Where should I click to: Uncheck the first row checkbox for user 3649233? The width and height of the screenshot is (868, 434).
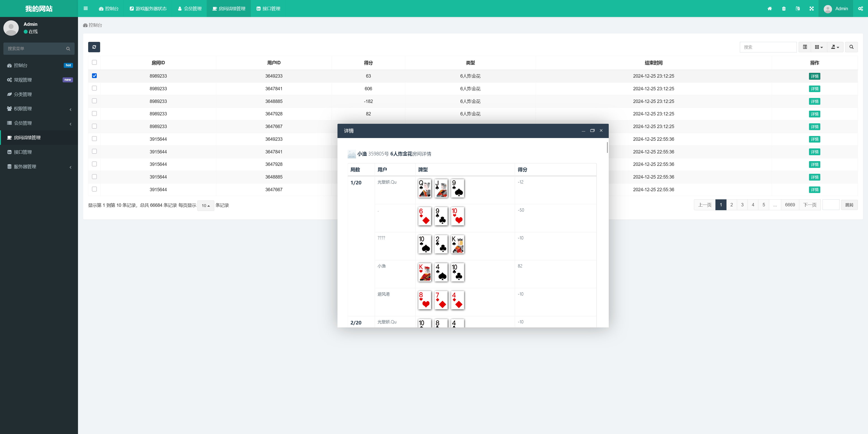pos(94,76)
